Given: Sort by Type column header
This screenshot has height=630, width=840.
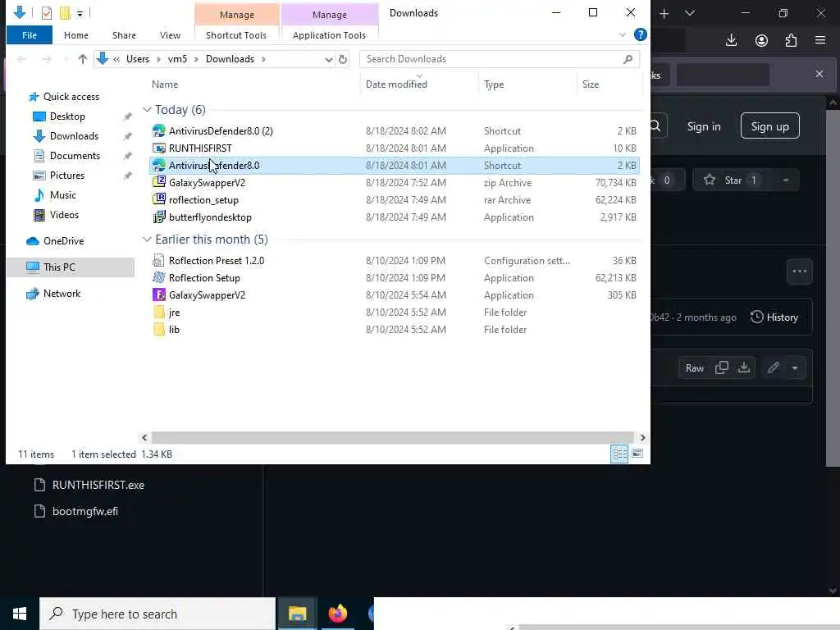Looking at the screenshot, I should pos(493,84).
